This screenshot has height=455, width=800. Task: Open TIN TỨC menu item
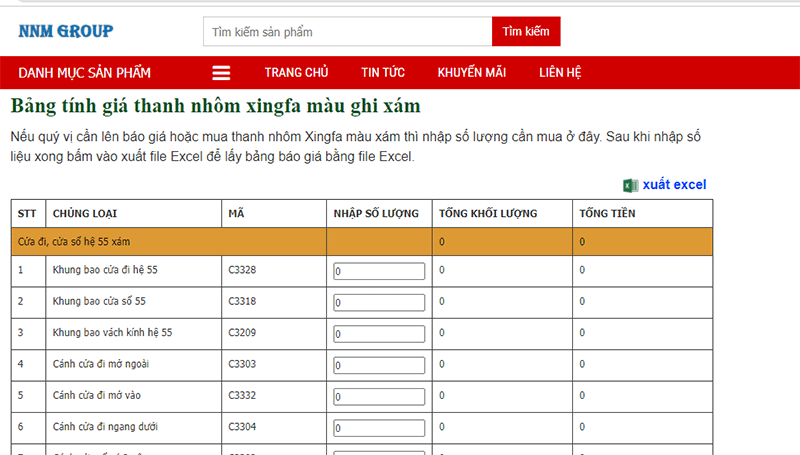click(x=383, y=72)
